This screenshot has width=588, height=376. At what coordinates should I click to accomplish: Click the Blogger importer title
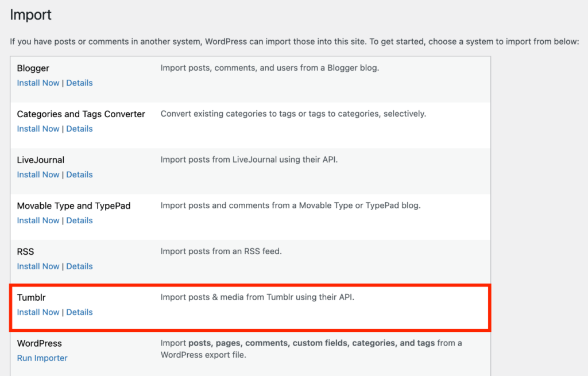pyautogui.click(x=33, y=68)
